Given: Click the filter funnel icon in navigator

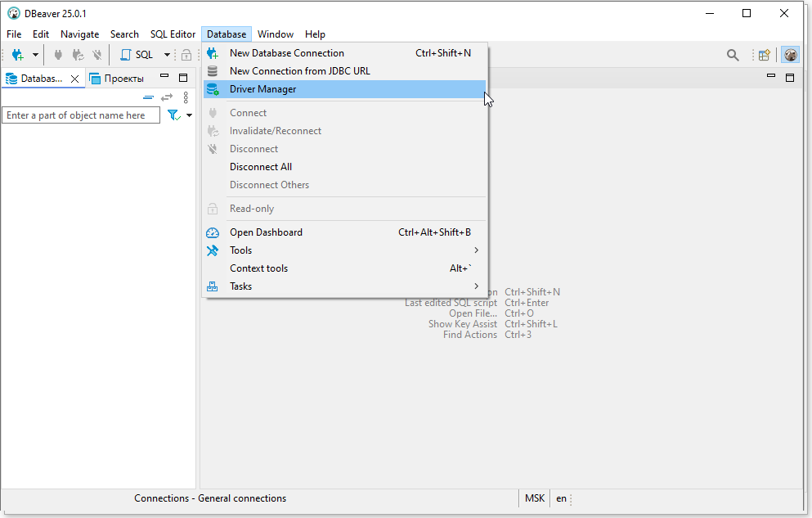Looking at the screenshot, I should pos(173,115).
